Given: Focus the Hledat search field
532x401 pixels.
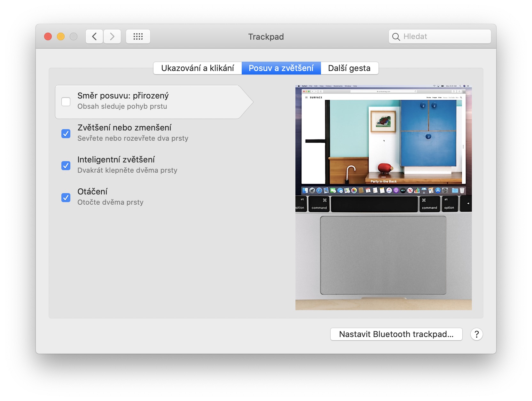Looking at the screenshot, I should pyautogui.click(x=440, y=36).
